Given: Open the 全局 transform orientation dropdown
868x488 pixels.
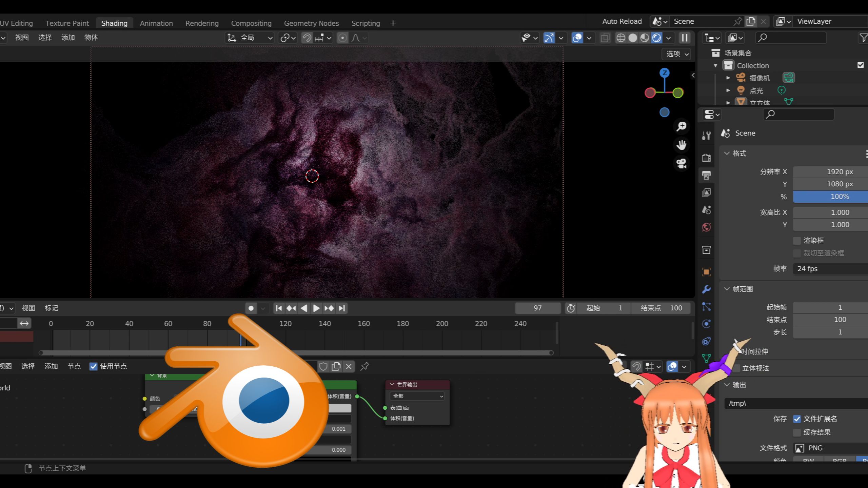Looking at the screenshot, I should 250,38.
